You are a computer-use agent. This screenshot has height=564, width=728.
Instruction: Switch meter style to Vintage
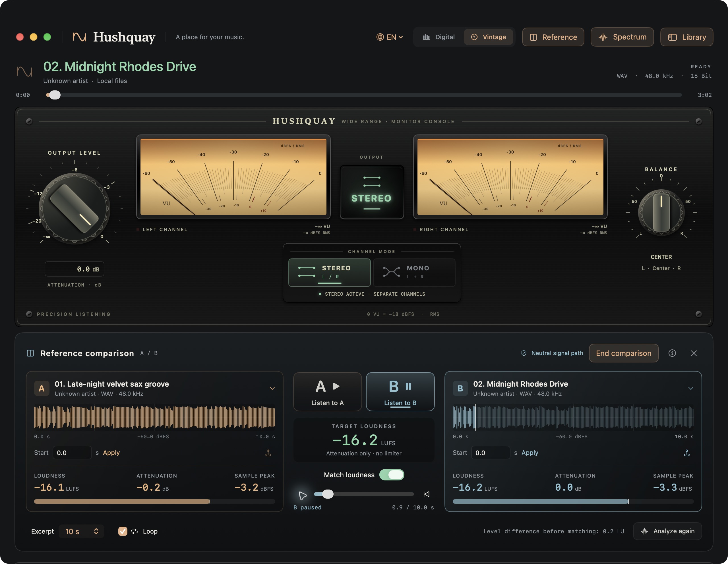pyautogui.click(x=488, y=37)
